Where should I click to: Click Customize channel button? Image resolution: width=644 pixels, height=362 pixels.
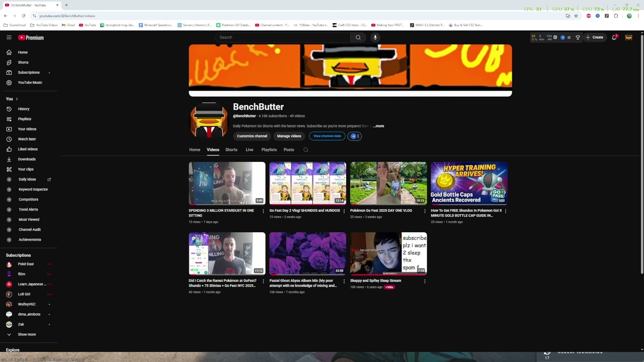252,136
